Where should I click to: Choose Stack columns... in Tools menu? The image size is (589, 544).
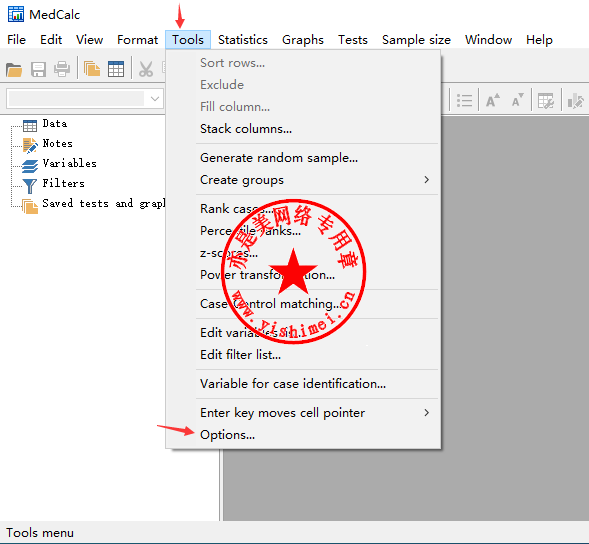(x=303, y=129)
